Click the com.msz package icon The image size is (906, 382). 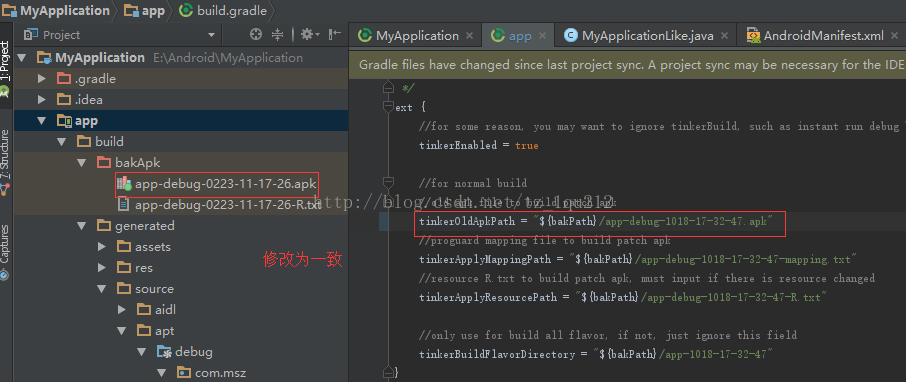click(184, 373)
